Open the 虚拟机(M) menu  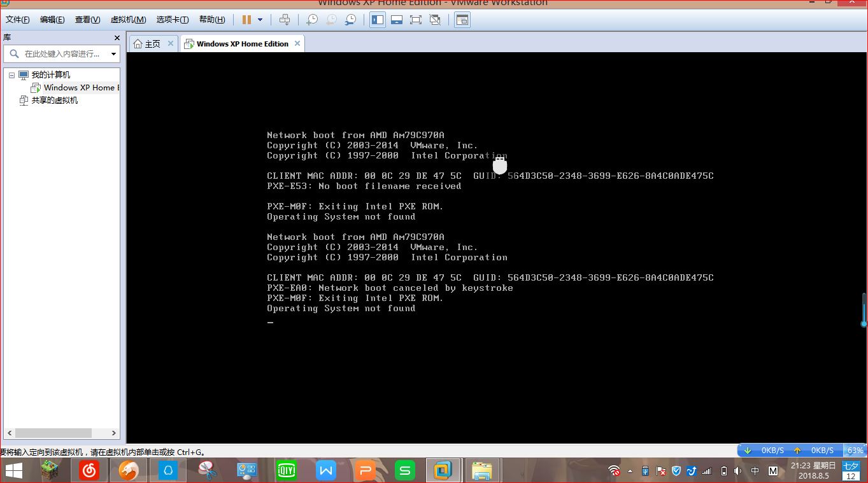(x=128, y=20)
